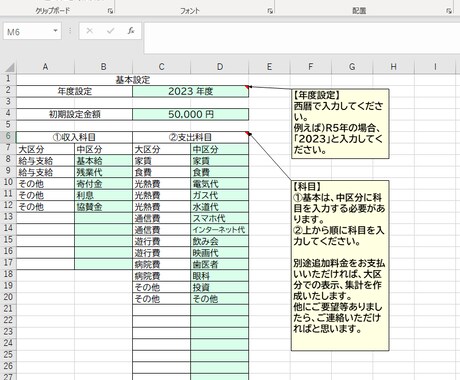
Task: Select row 20 header
Action: click(8, 297)
